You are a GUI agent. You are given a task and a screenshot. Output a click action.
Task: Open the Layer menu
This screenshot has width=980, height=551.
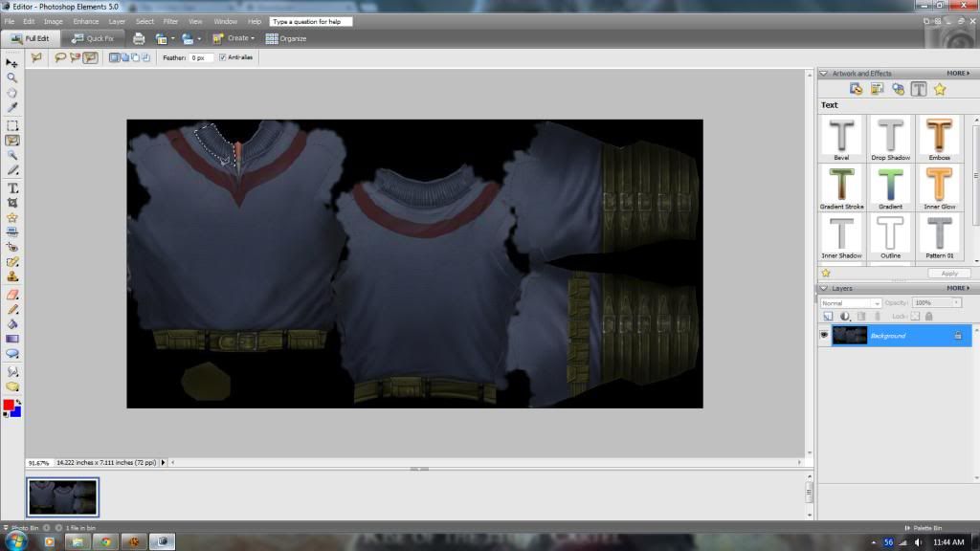point(117,22)
